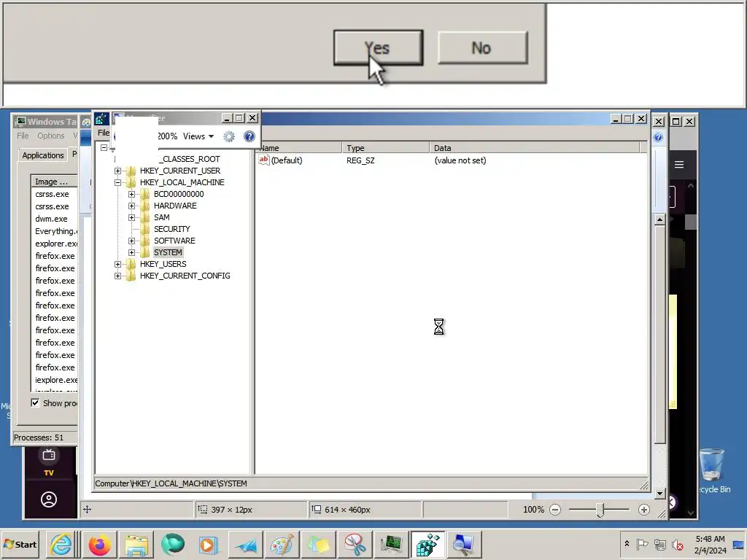The image size is (747, 560).
Task: Click the (value not set) data cell
Action: point(460,160)
